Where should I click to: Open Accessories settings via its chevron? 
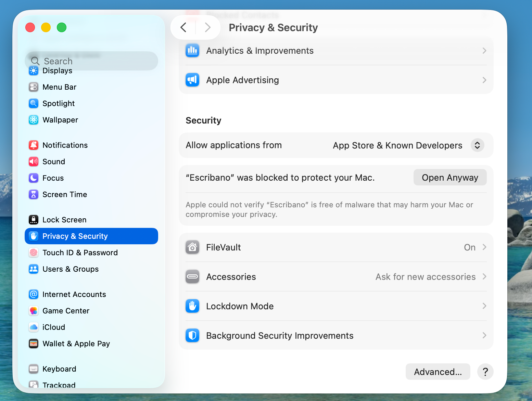click(484, 276)
